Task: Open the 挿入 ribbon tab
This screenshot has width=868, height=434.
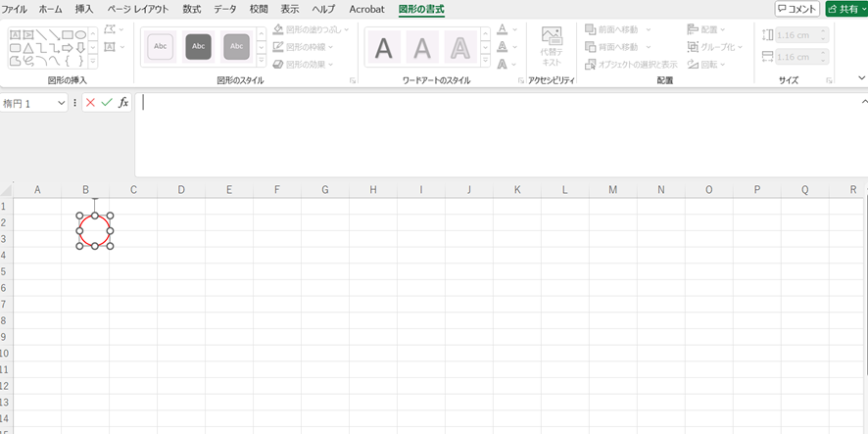Action: tap(84, 9)
